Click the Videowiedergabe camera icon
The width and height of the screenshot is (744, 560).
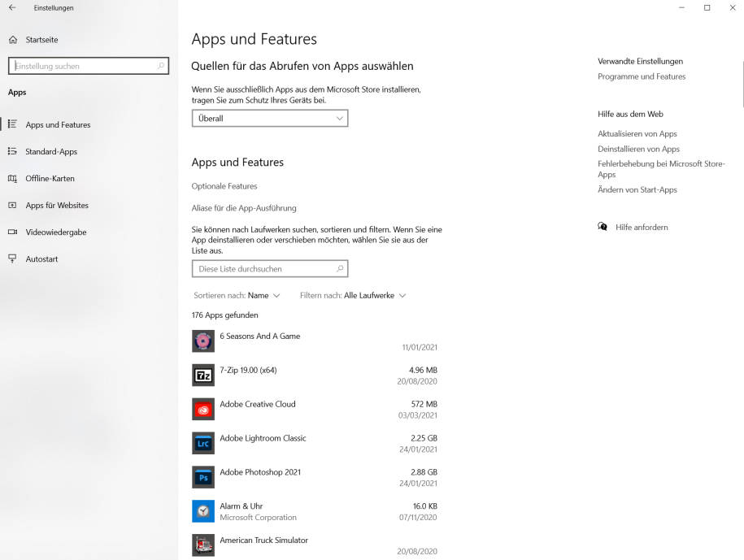point(12,232)
